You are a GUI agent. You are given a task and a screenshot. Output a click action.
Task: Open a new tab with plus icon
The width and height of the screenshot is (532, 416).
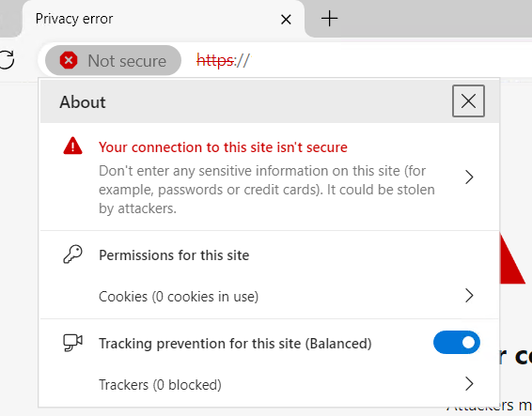click(329, 18)
